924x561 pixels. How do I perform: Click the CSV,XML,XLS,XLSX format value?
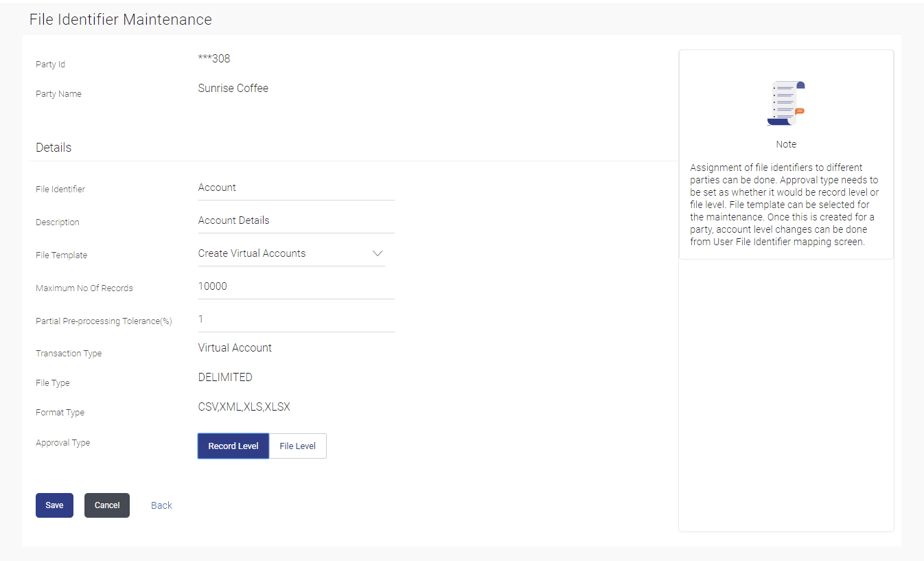244,407
